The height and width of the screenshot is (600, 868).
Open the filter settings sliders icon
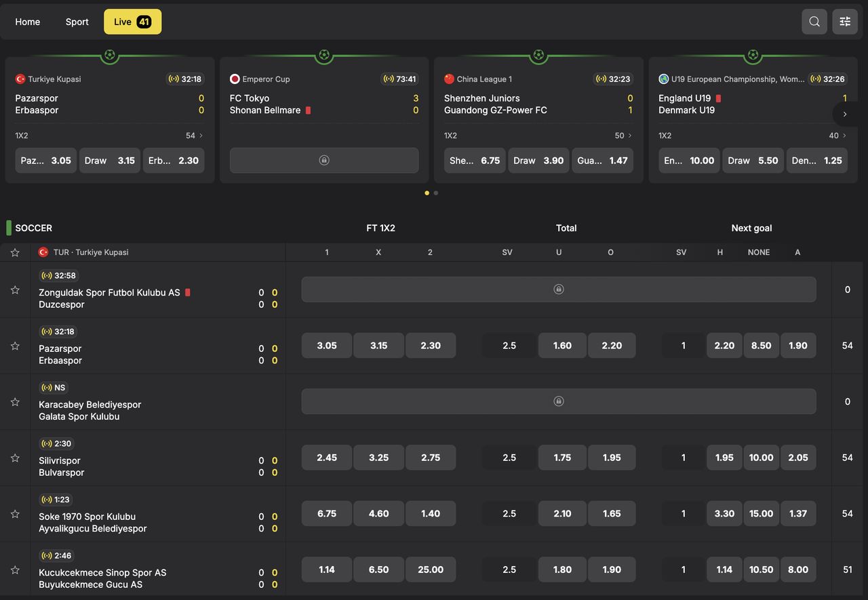845,22
